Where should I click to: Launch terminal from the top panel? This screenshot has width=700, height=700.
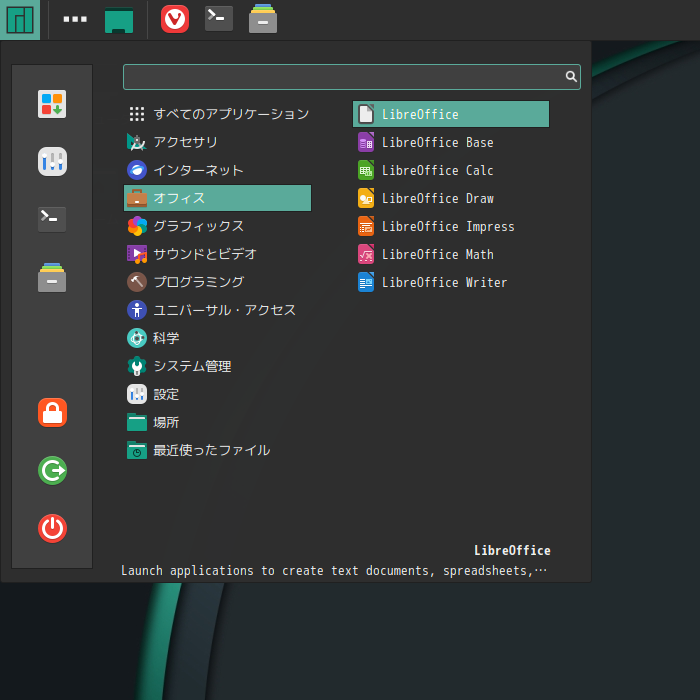pyautogui.click(x=219, y=19)
